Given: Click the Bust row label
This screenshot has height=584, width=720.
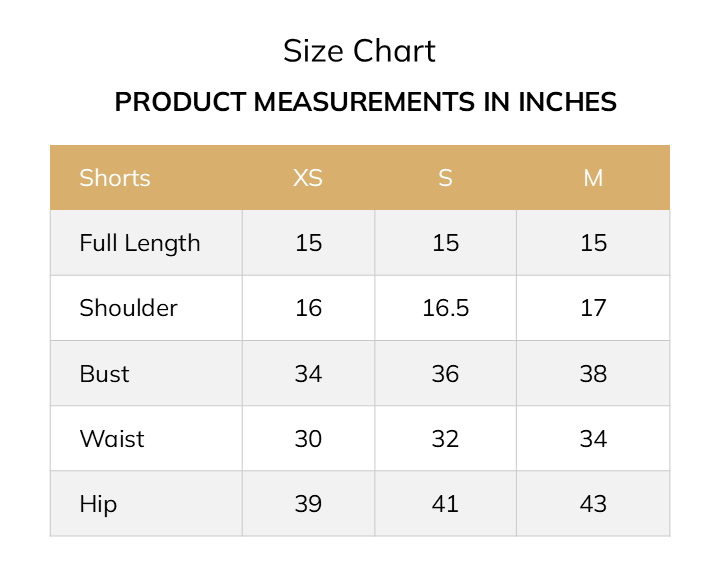Looking at the screenshot, I should (105, 374).
